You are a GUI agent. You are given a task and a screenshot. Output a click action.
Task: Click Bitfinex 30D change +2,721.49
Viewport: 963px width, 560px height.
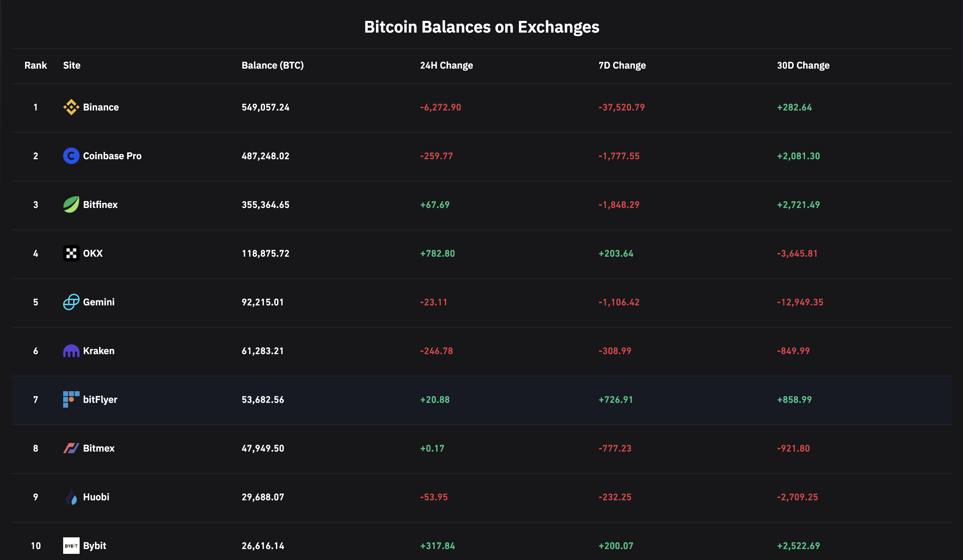(x=798, y=205)
